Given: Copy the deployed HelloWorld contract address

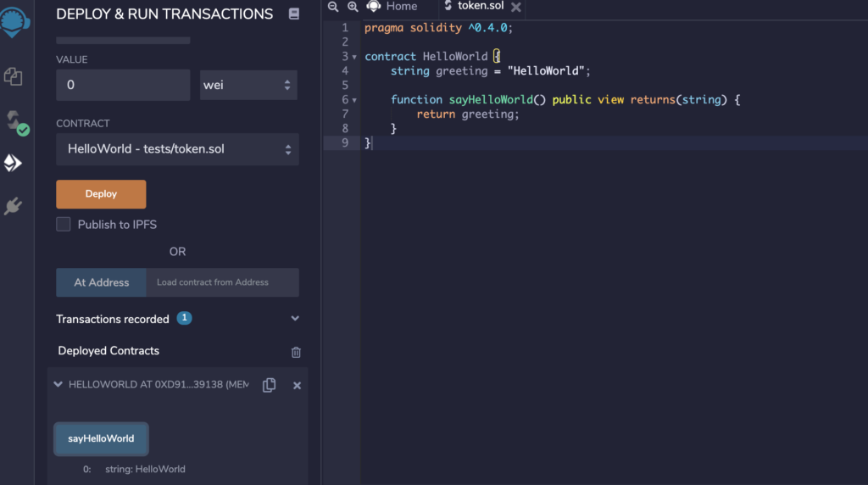Looking at the screenshot, I should [269, 385].
